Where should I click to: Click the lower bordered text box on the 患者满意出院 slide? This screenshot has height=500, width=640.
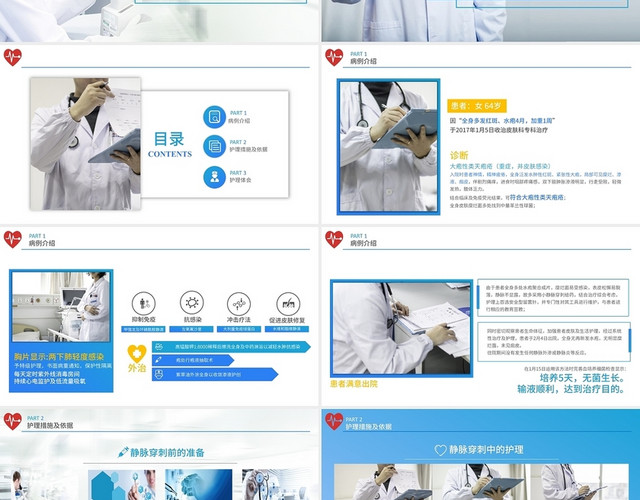554,342
